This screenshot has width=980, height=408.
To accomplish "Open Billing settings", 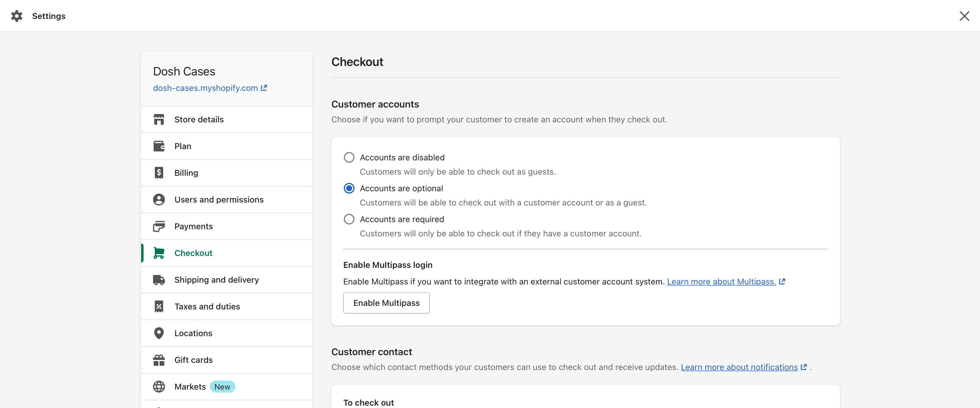I will [227, 173].
